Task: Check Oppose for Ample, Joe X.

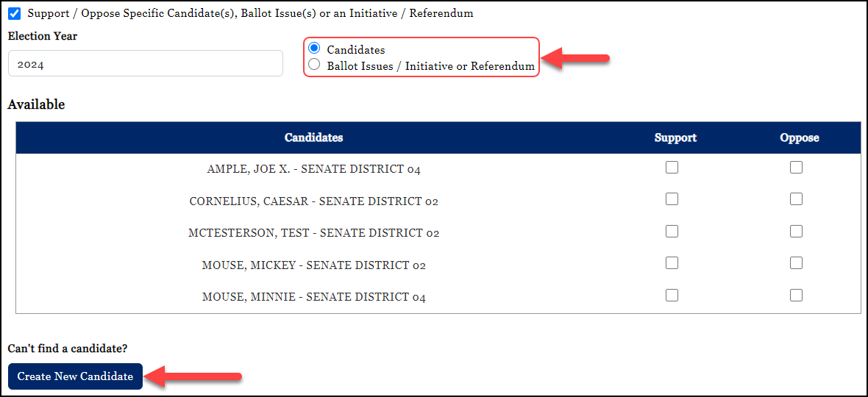Action: pyautogui.click(x=796, y=168)
